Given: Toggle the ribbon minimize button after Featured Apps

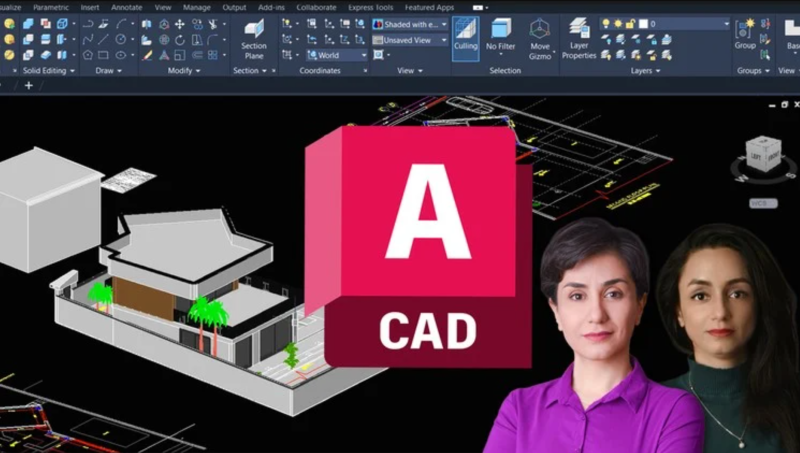Looking at the screenshot, I should 478,8.
